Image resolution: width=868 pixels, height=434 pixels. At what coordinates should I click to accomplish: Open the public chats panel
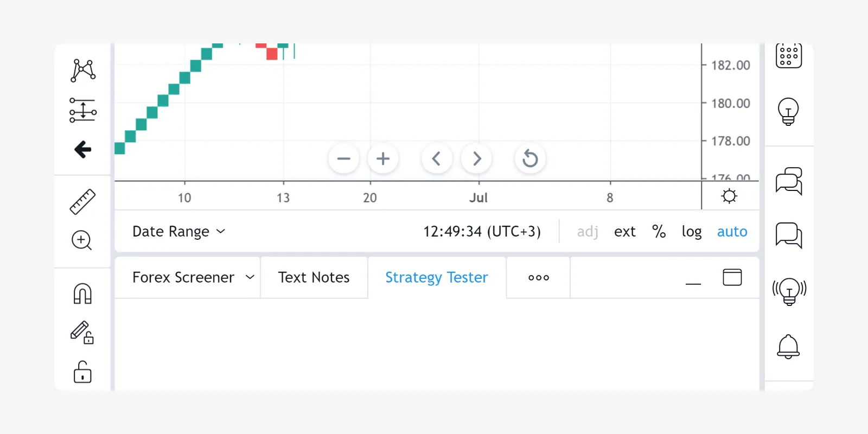[x=789, y=181]
